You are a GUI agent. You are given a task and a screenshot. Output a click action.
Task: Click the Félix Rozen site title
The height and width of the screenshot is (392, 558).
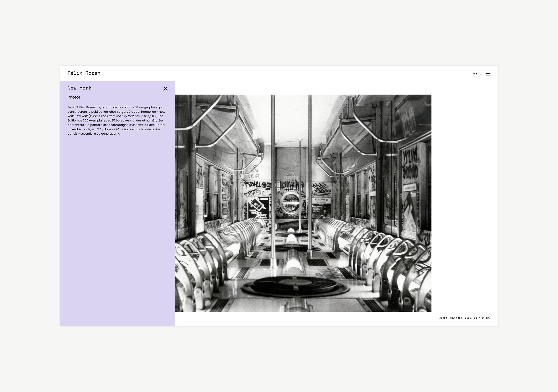84,73
